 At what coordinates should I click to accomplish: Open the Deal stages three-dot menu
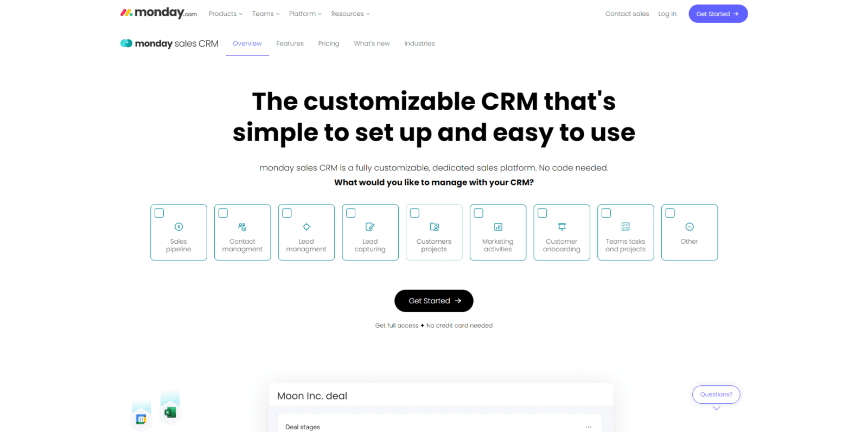[589, 427]
